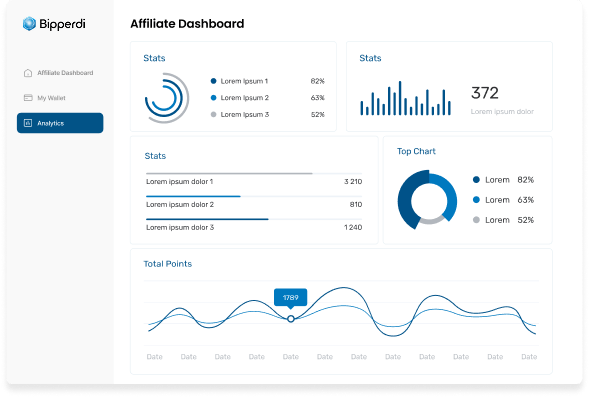Click the 82% value for Lorem Ipsum 1
The image size is (590, 398).
[318, 81]
